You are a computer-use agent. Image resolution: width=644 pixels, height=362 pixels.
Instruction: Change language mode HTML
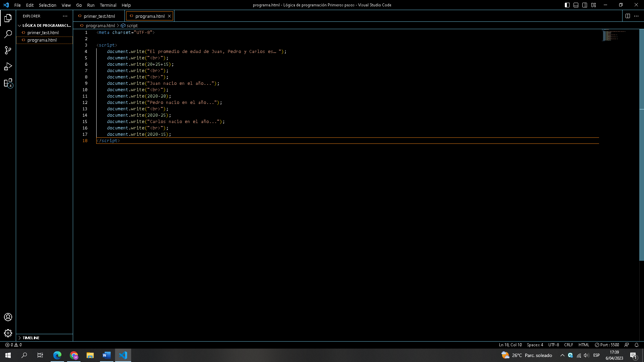coord(584,345)
